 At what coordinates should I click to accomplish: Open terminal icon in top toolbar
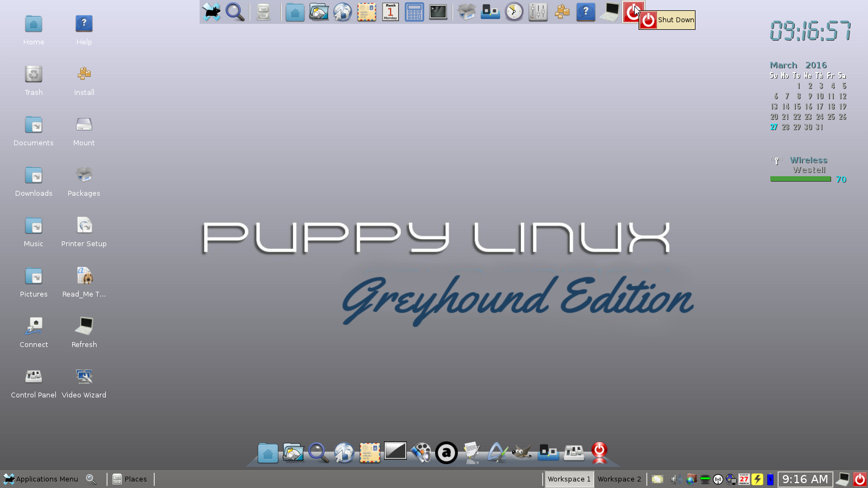438,12
